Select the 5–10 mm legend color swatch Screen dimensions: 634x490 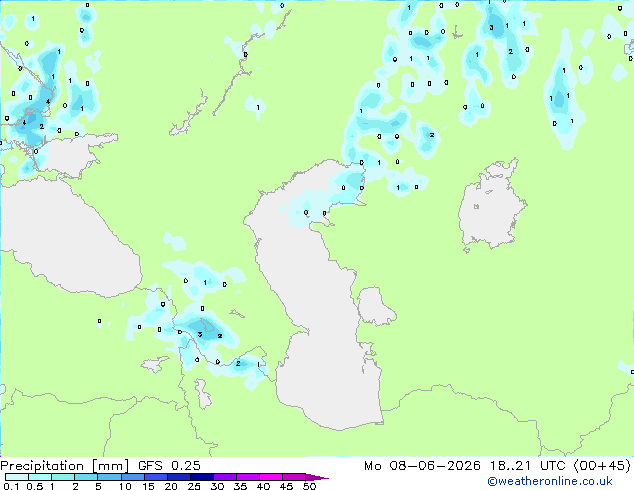point(109,477)
